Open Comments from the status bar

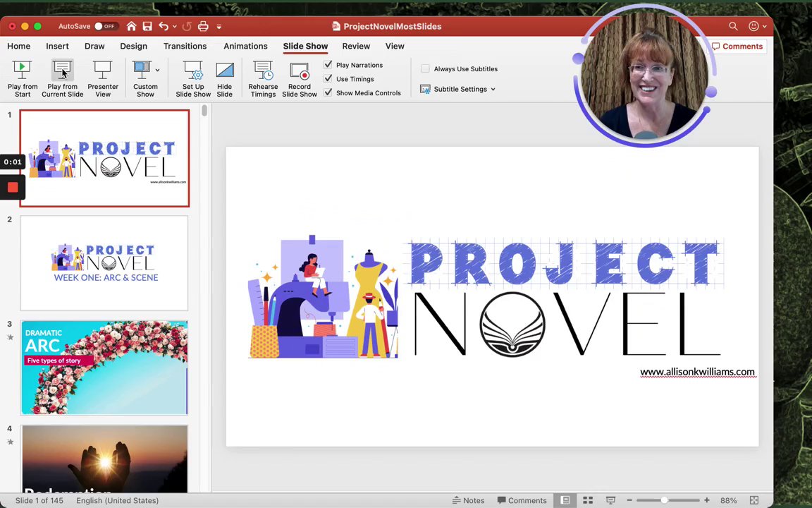[522, 500]
